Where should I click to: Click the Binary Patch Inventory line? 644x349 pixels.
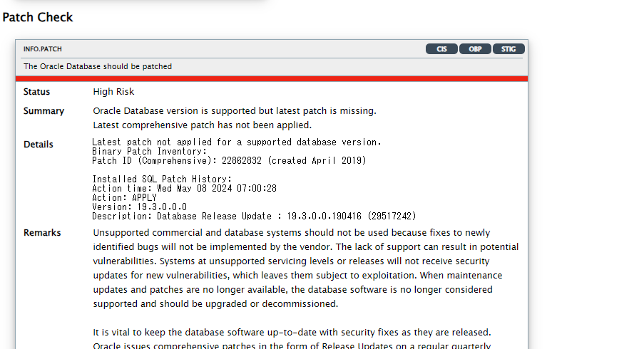click(x=149, y=152)
